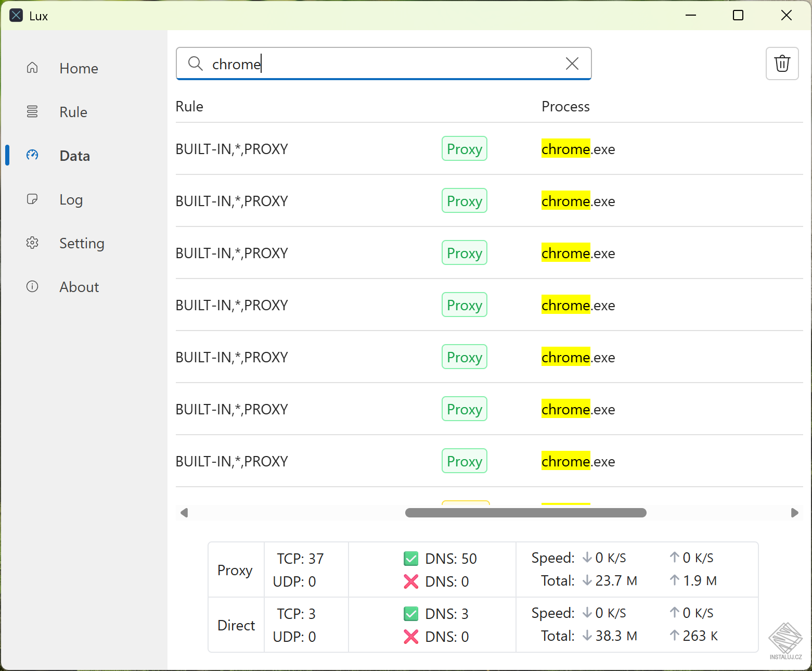Click the green check icon beside DNS: 3
This screenshot has height=671, width=812.
411,614
